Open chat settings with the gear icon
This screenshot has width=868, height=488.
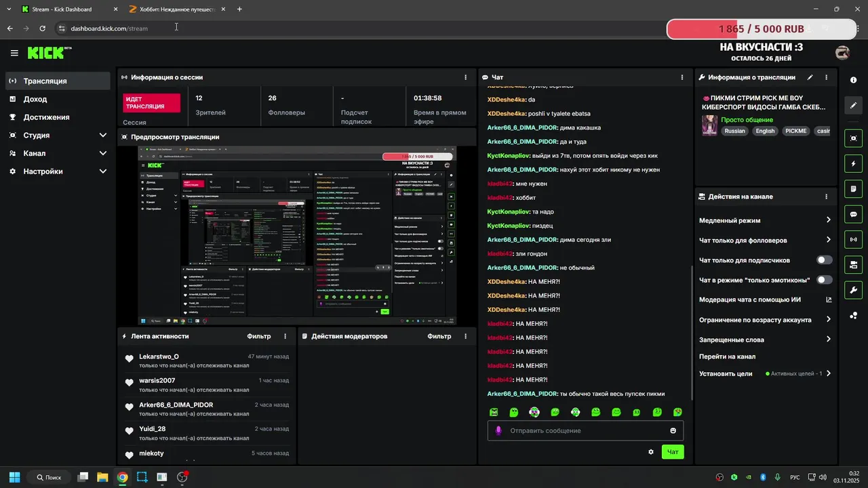click(651, 452)
